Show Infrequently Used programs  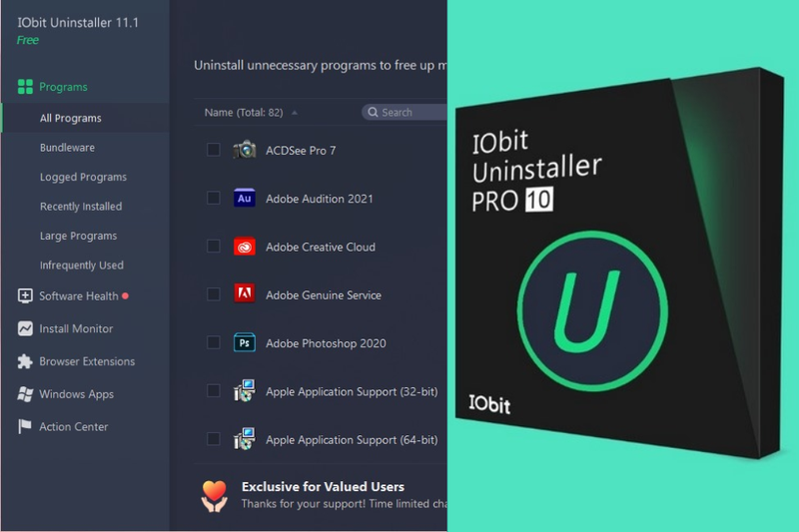coord(82,266)
